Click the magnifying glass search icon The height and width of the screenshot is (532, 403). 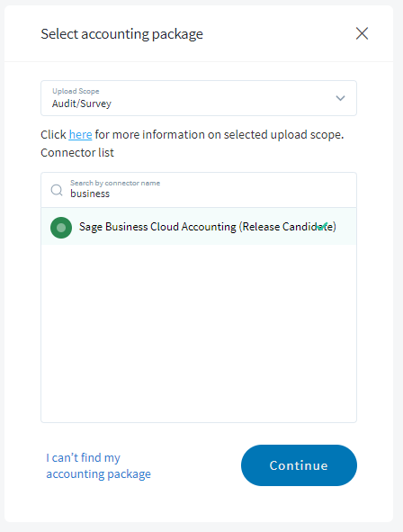point(57,190)
